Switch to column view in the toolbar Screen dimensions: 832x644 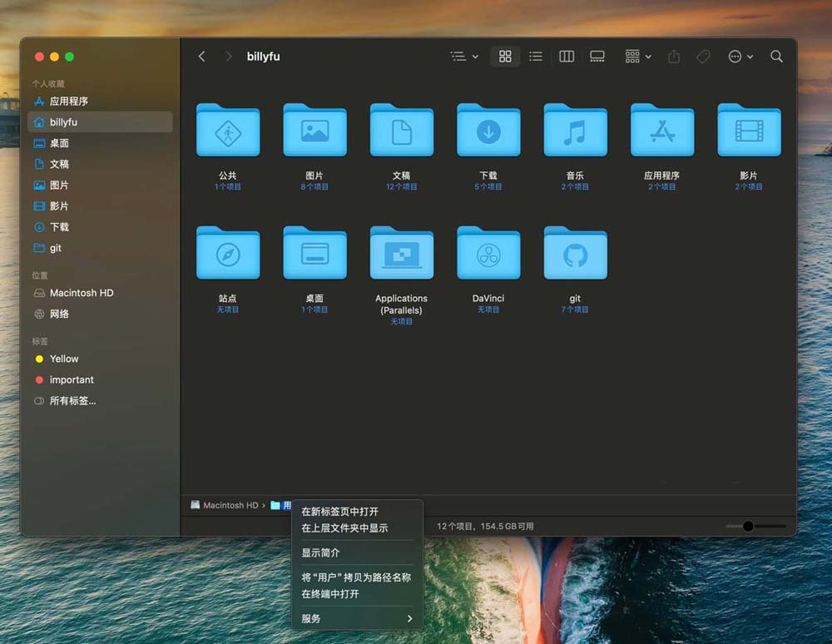(x=566, y=57)
